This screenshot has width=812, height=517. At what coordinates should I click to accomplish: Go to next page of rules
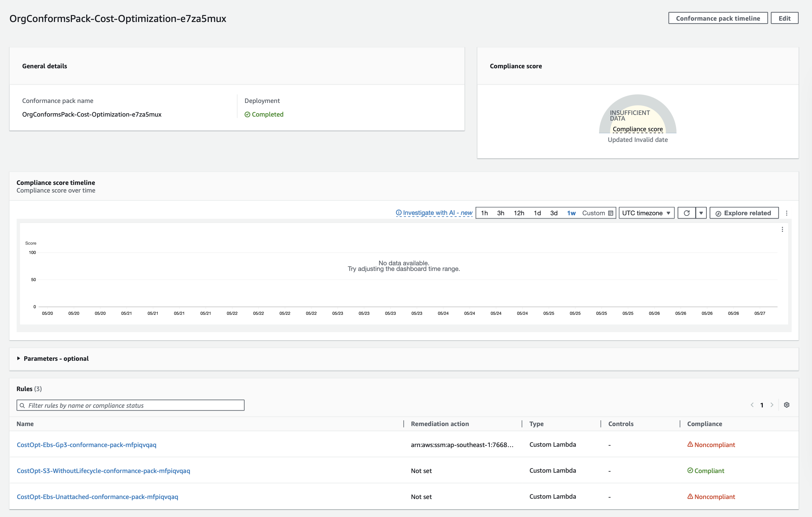(x=772, y=405)
